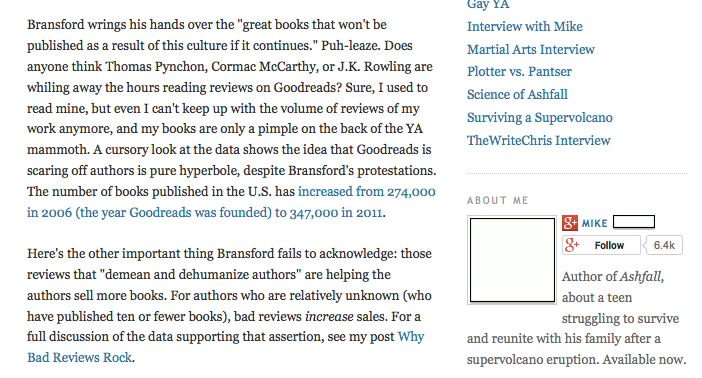Open the MIKE profile name link
The height and width of the screenshot is (378, 702).
pyautogui.click(x=594, y=223)
